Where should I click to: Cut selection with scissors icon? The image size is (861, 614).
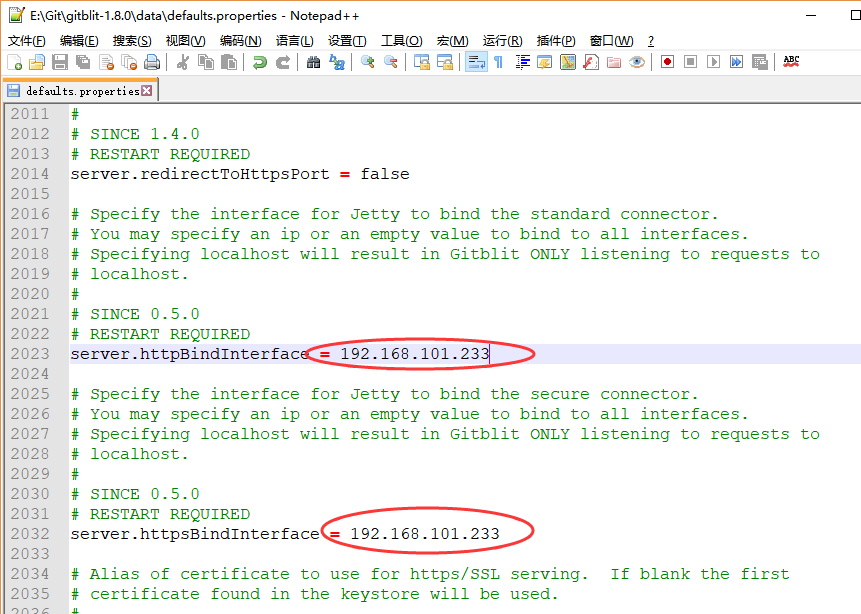tap(183, 63)
